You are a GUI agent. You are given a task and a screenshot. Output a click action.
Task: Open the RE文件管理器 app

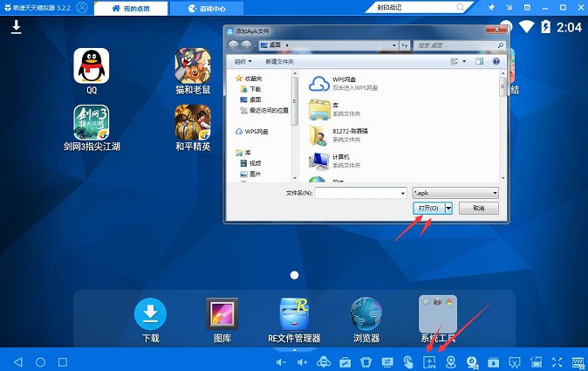tap(294, 314)
